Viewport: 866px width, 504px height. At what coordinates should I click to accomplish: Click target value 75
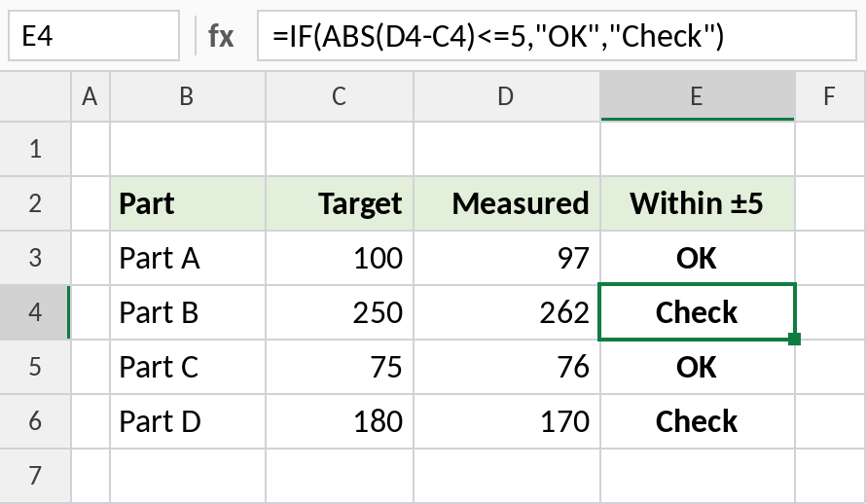340,367
